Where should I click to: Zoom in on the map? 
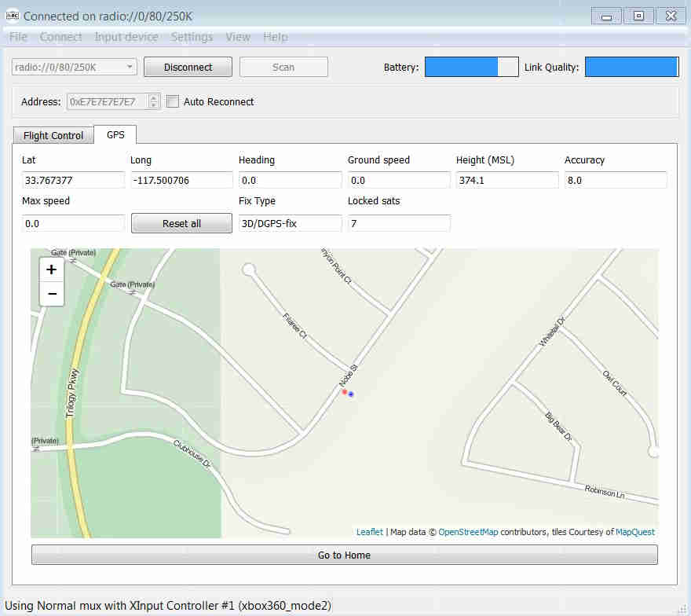(x=52, y=269)
